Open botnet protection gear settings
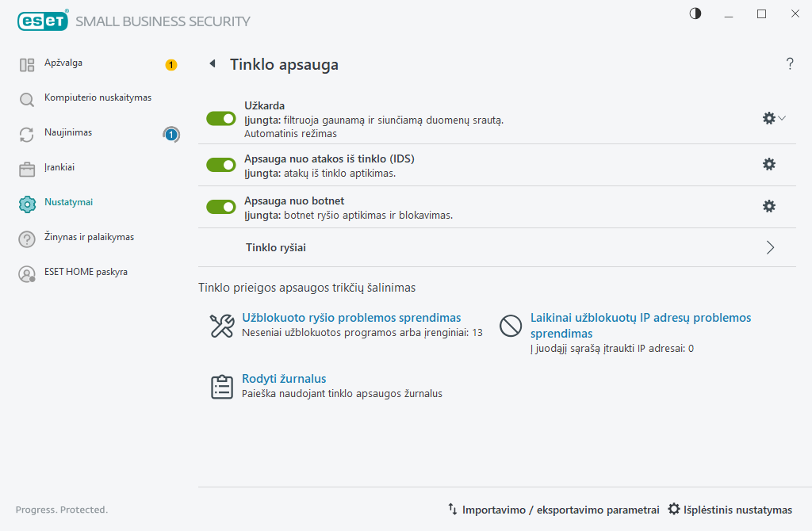 [769, 206]
